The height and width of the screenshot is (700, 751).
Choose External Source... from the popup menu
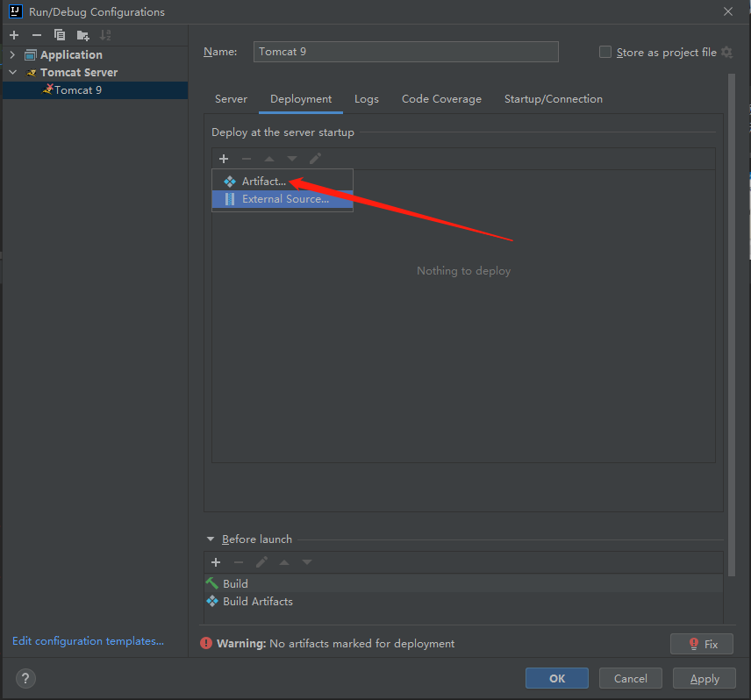click(x=283, y=199)
